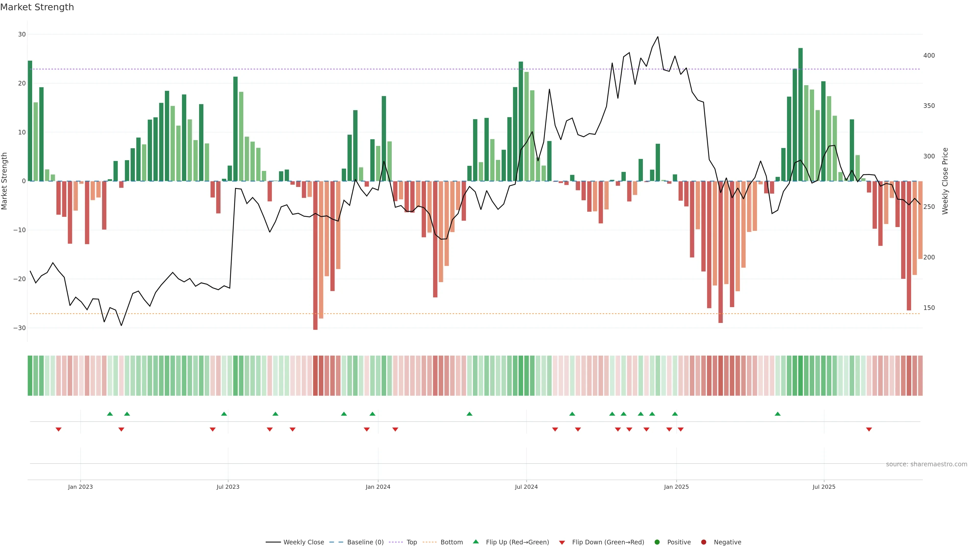Click the first Flip Down marker before Jan 2023

(x=59, y=429)
